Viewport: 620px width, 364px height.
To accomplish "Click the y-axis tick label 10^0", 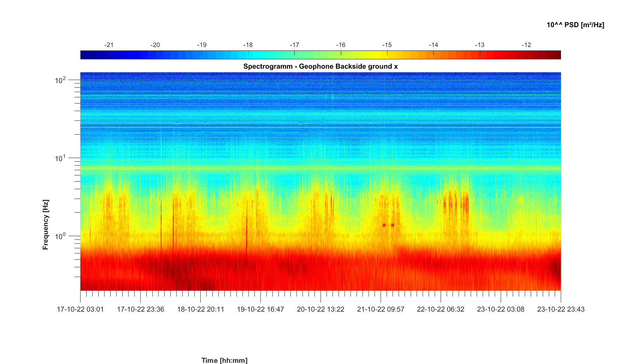I will point(61,236).
